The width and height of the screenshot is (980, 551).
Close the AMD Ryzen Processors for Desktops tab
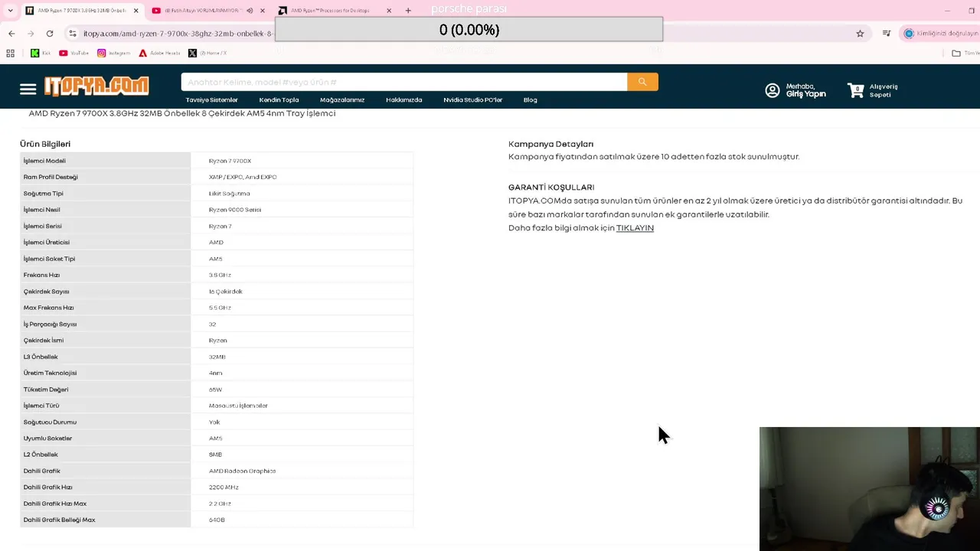(x=389, y=11)
